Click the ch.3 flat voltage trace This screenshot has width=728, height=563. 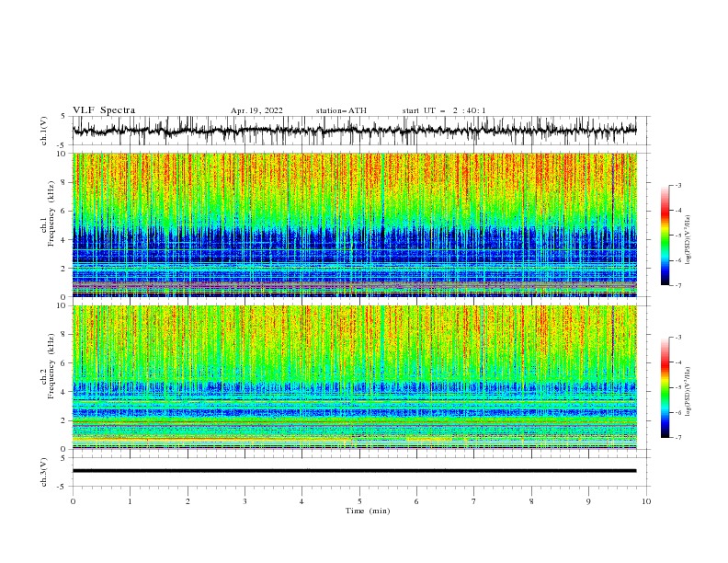point(354,471)
